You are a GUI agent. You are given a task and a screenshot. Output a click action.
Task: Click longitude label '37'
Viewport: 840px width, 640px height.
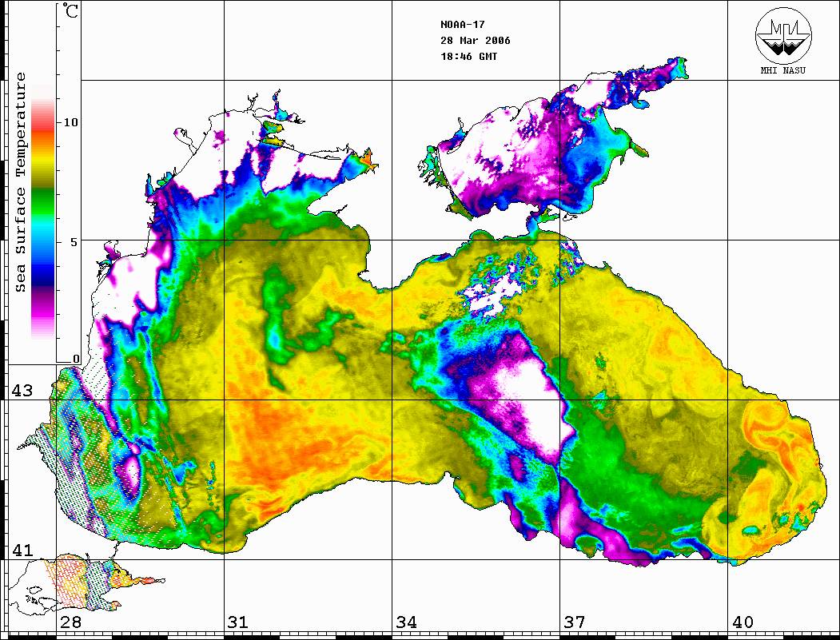pyautogui.click(x=575, y=622)
